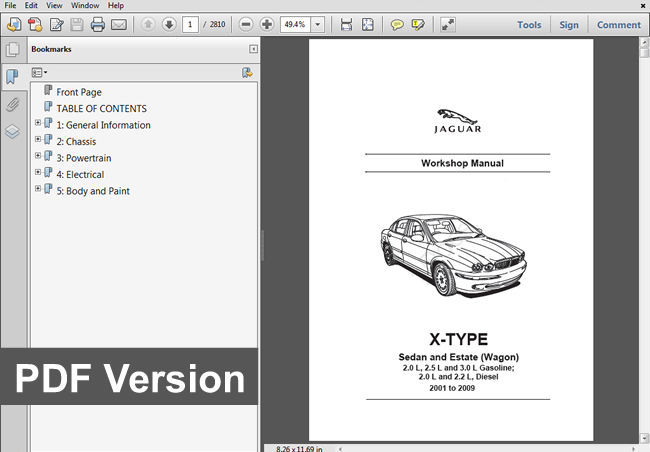Click the page number input field
650x452 pixels.
point(190,24)
